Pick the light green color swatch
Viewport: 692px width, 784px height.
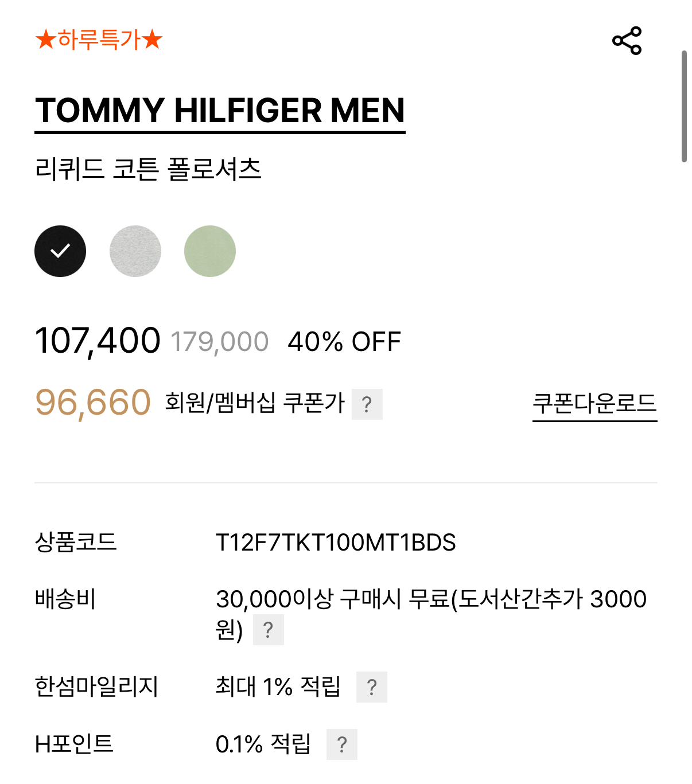210,251
